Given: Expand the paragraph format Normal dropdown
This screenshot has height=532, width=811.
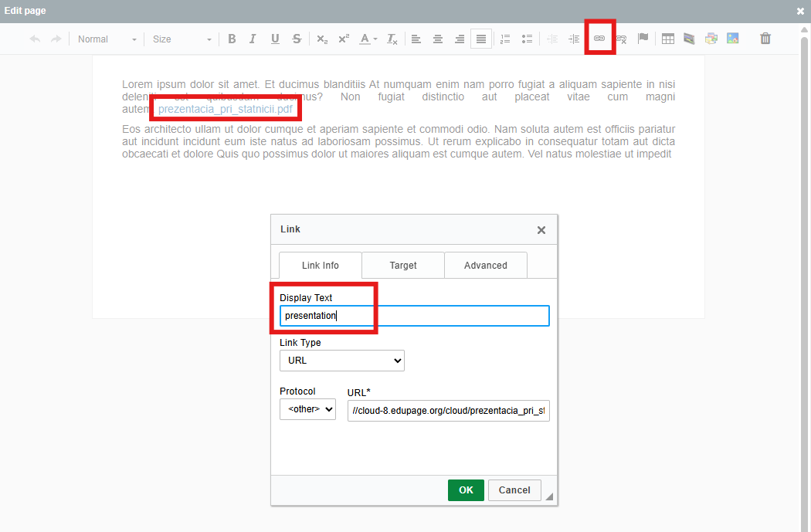Looking at the screenshot, I should click(107, 39).
